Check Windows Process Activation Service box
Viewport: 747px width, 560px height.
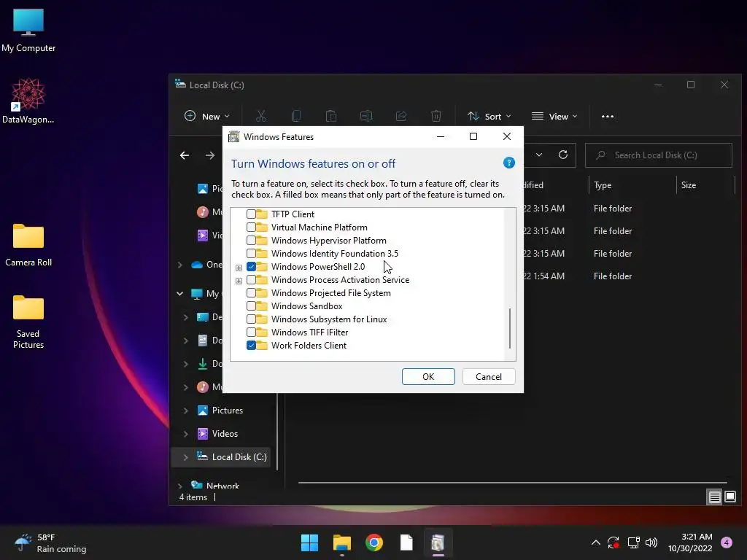coord(251,280)
